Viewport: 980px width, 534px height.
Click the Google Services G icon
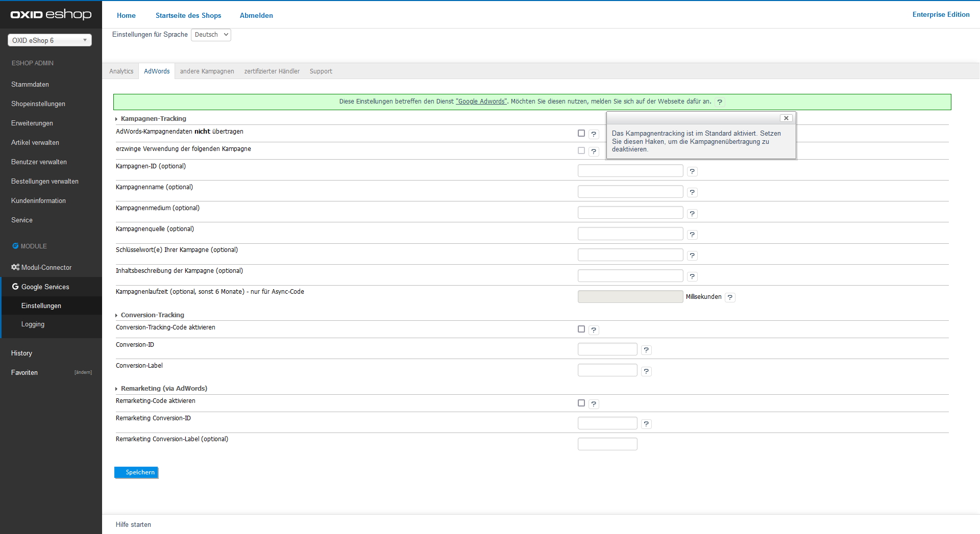coord(15,287)
